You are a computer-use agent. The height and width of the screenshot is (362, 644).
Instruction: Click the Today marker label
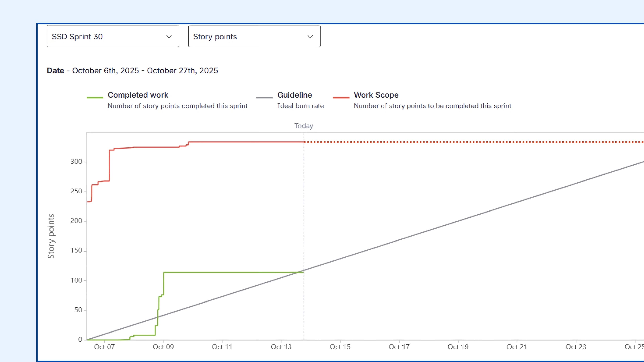[x=304, y=126]
